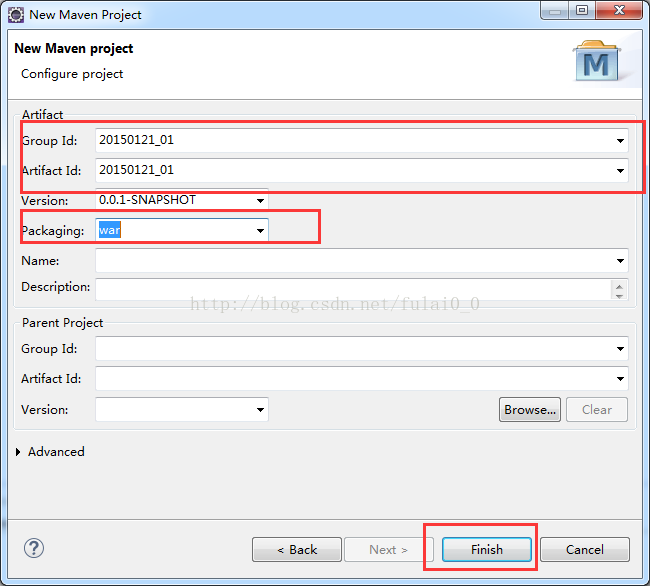
Task: Click the Cancel button
Action: click(585, 550)
